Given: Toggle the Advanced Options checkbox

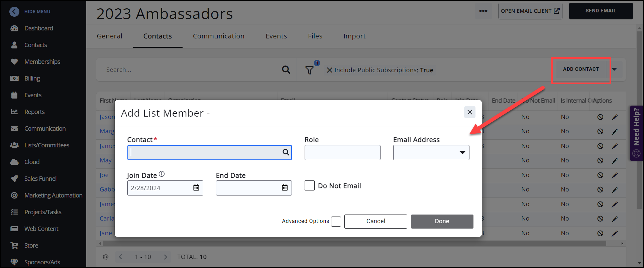Looking at the screenshot, I should click(x=336, y=222).
